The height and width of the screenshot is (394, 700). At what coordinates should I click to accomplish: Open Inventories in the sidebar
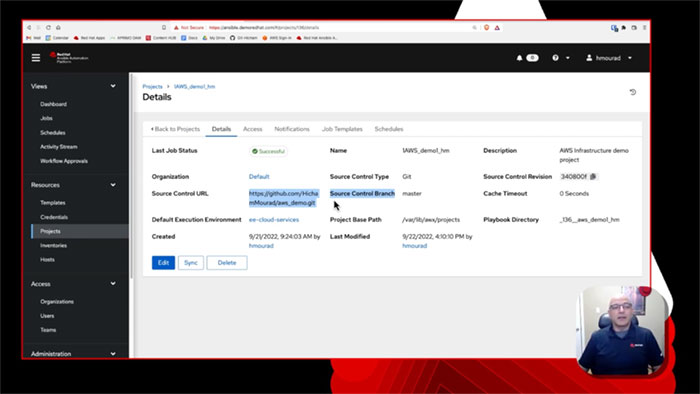(x=54, y=245)
